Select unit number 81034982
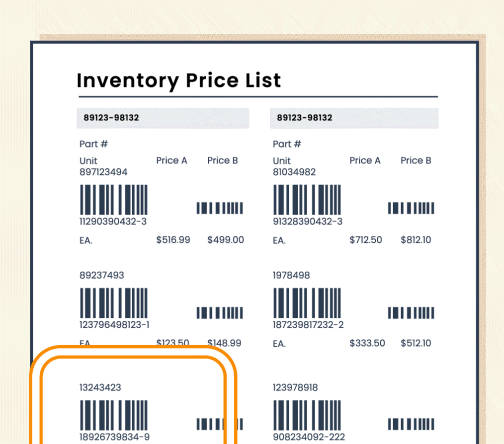 pyautogui.click(x=294, y=172)
